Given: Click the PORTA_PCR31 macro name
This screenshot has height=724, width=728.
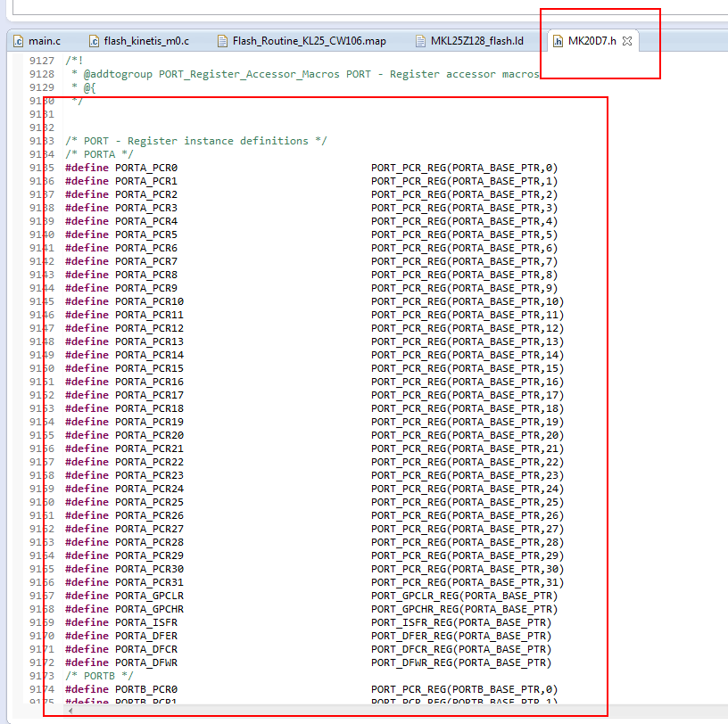Looking at the screenshot, I should pos(150,582).
